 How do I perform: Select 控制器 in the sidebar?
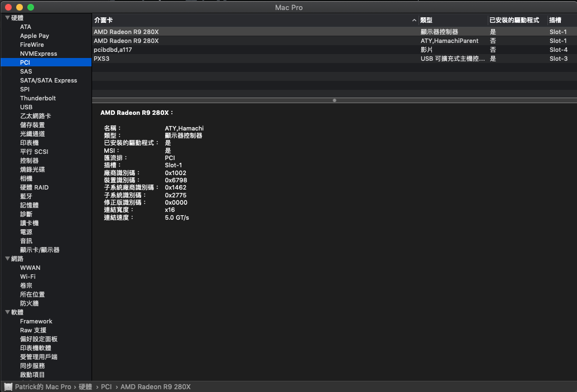tap(29, 161)
